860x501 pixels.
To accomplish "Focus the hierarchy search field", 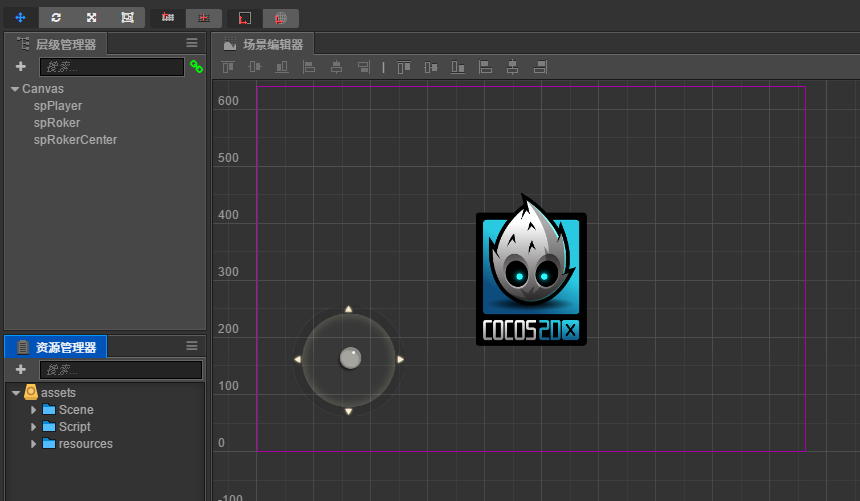I will [x=112, y=67].
